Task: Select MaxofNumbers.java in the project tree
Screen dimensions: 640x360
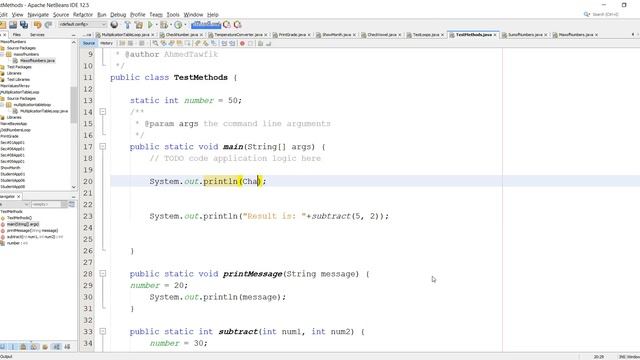Action: [37, 60]
